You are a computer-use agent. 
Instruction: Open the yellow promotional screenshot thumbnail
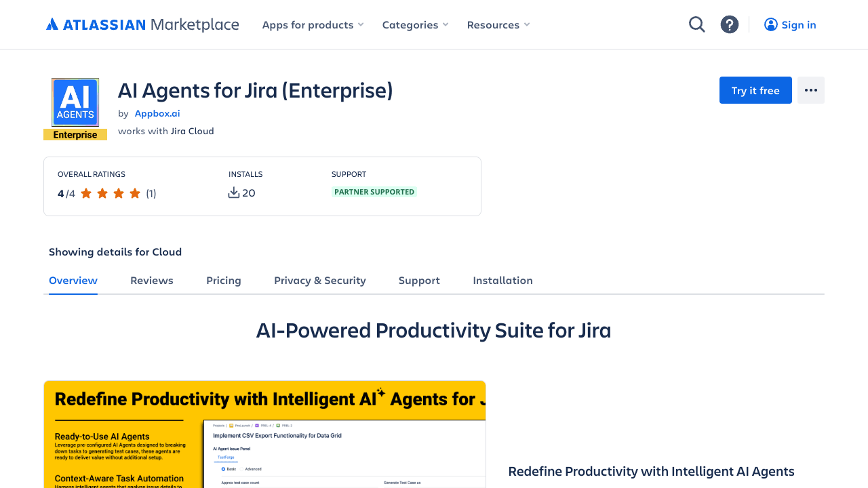point(264,434)
